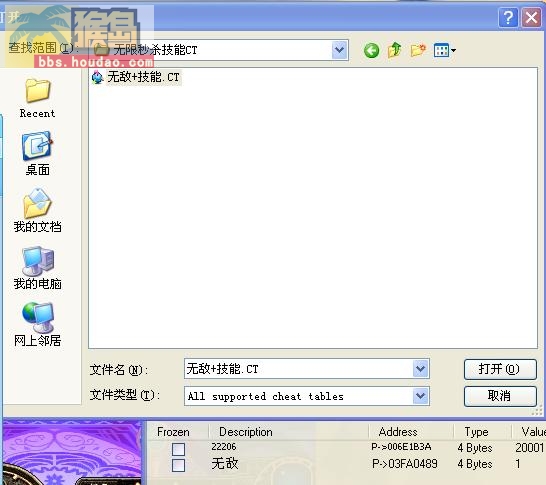Click the 取消 button
Image resolution: width=546 pixels, height=485 pixels.
(x=500, y=396)
